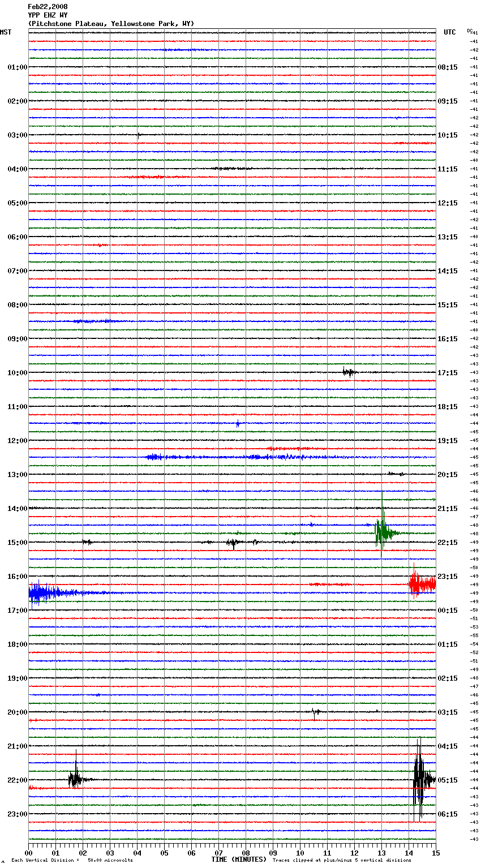Click '(Pitchstone Plateau, Yellowstone Park, WY)' title
The width and height of the screenshot is (481, 868).
pyautogui.click(x=111, y=24)
